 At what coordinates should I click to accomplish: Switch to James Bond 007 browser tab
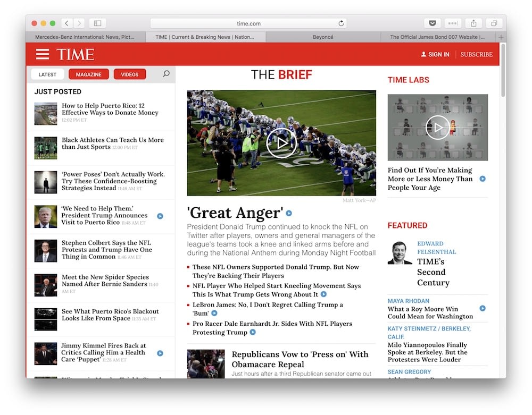(x=438, y=37)
